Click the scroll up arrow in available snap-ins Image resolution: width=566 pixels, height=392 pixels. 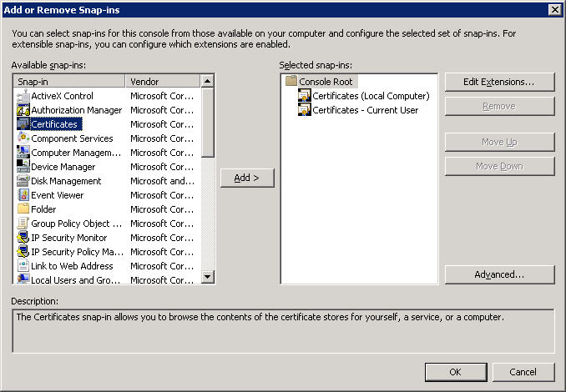click(x=207, y=81)
